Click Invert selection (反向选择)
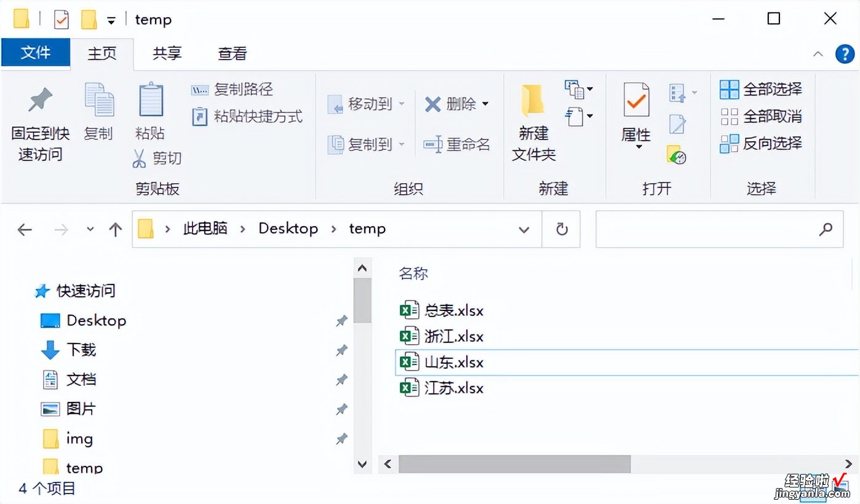Viewport: 860px width, 504px height. 761,144
